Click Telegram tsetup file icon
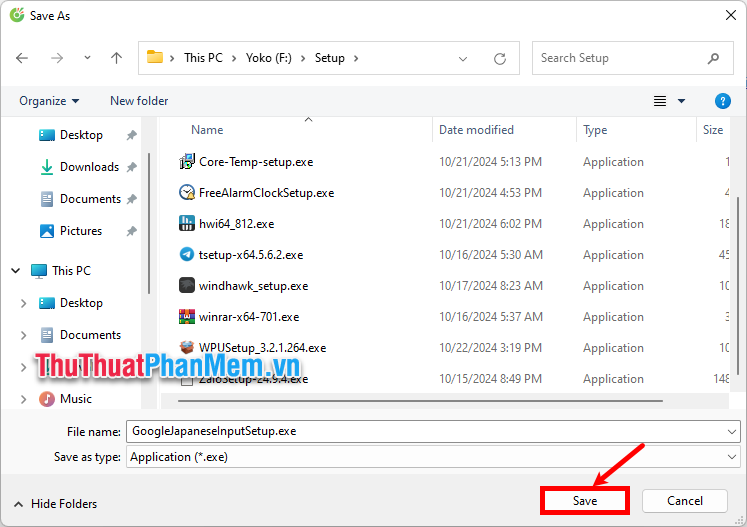The width and height of the screenshot is (747, 527). point(187,254)
